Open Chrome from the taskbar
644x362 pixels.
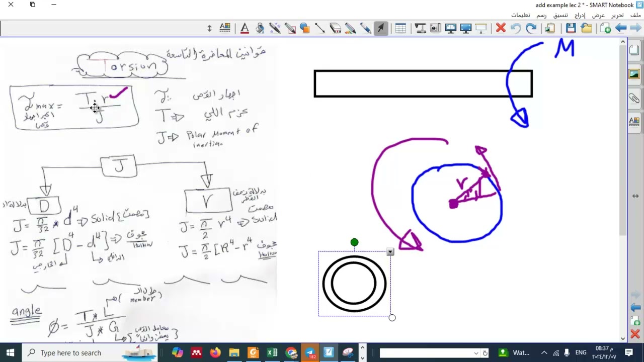pyautogui.click(x=291, y=352)
